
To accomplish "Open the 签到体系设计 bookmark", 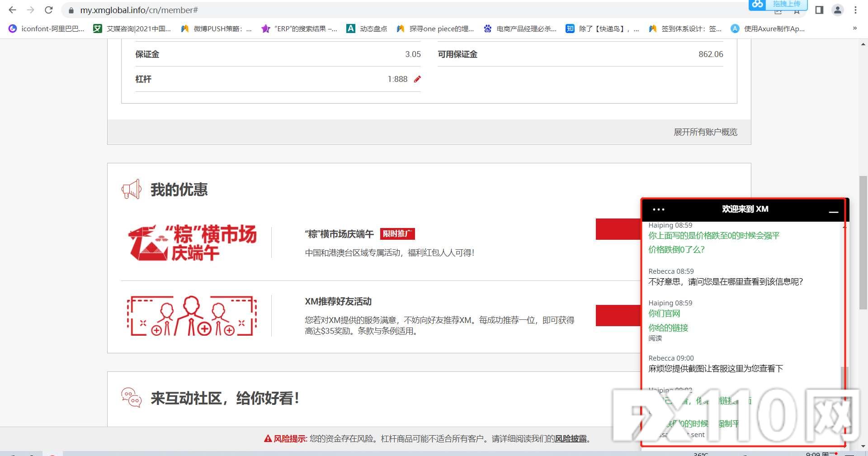I will coord(685,28).
